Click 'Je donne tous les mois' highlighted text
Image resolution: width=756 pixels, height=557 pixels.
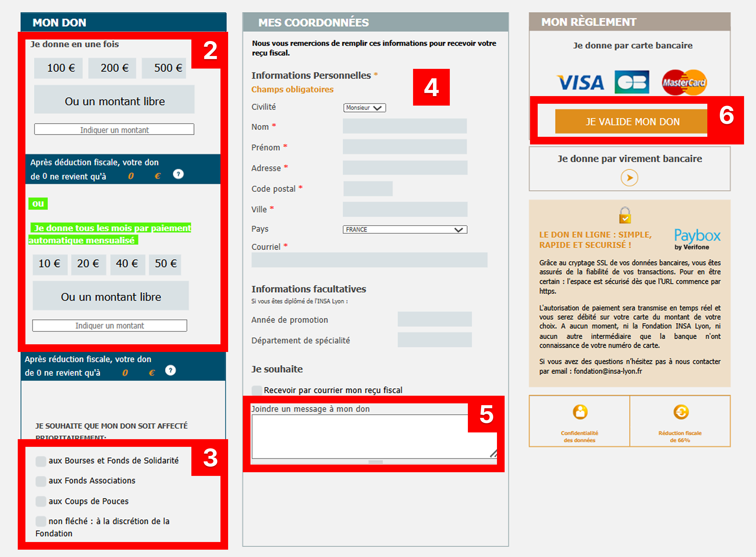pos(110,234)
